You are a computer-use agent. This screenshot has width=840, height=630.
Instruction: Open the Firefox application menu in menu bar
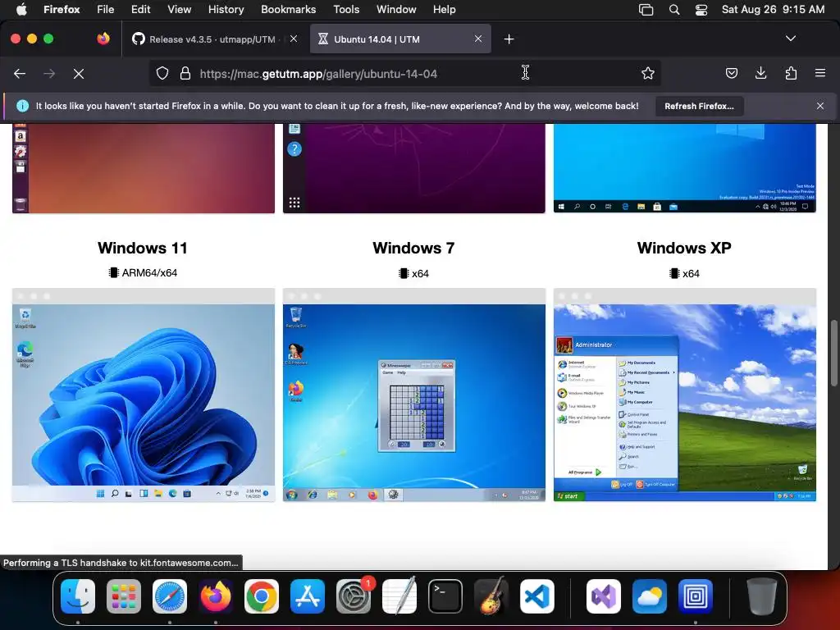tap(62, 9)
